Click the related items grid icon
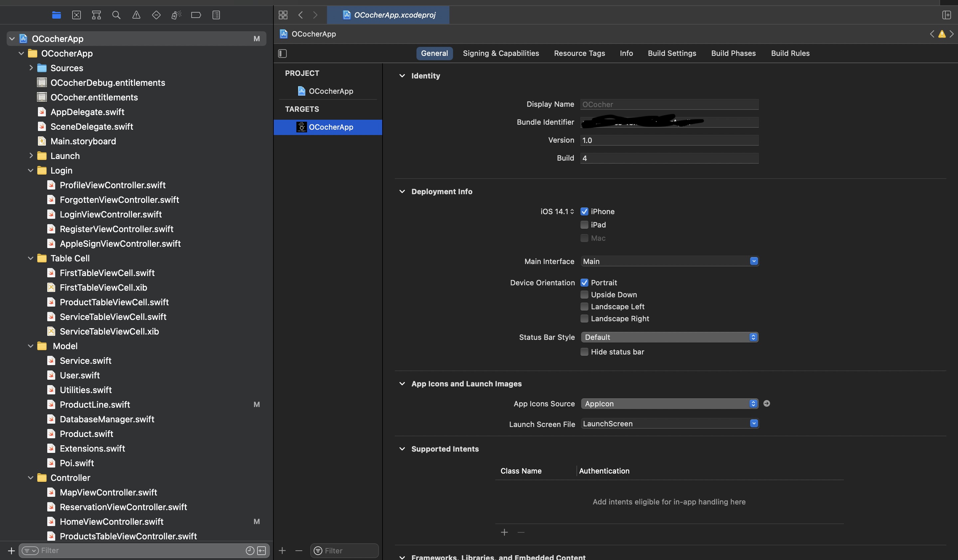The height and width of the screenshot is (560, 958). tap(283, 15)
